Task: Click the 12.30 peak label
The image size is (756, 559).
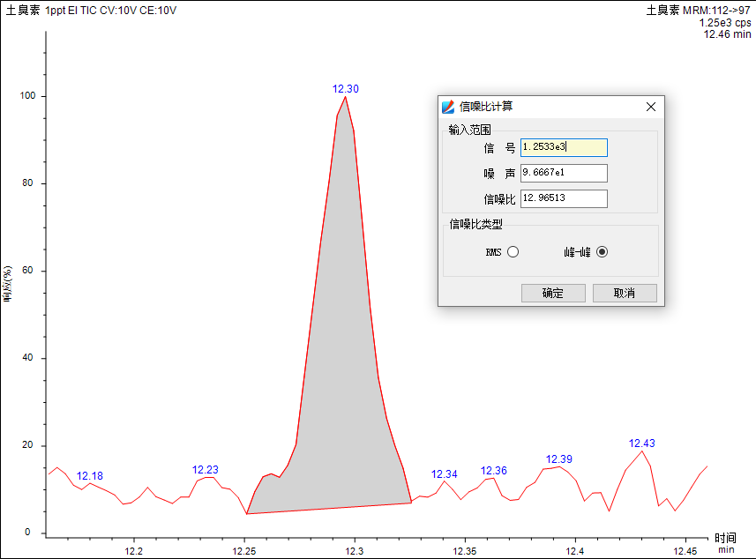Action: 345,89
